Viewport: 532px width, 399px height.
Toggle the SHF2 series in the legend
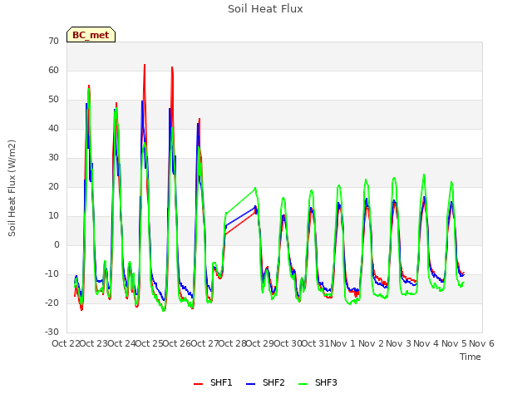coord(265,382)
